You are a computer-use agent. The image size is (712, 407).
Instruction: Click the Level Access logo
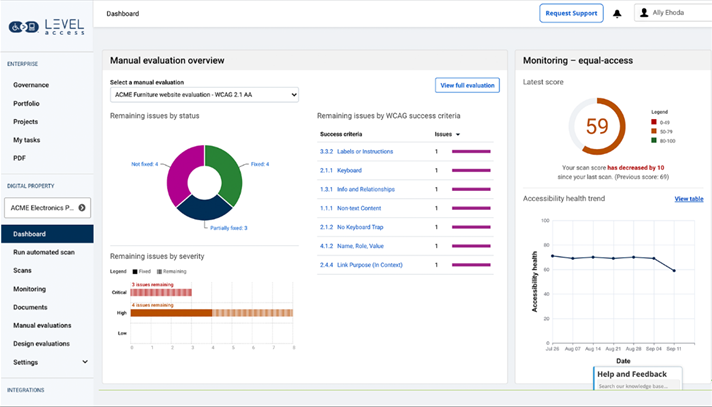[46, 27]
